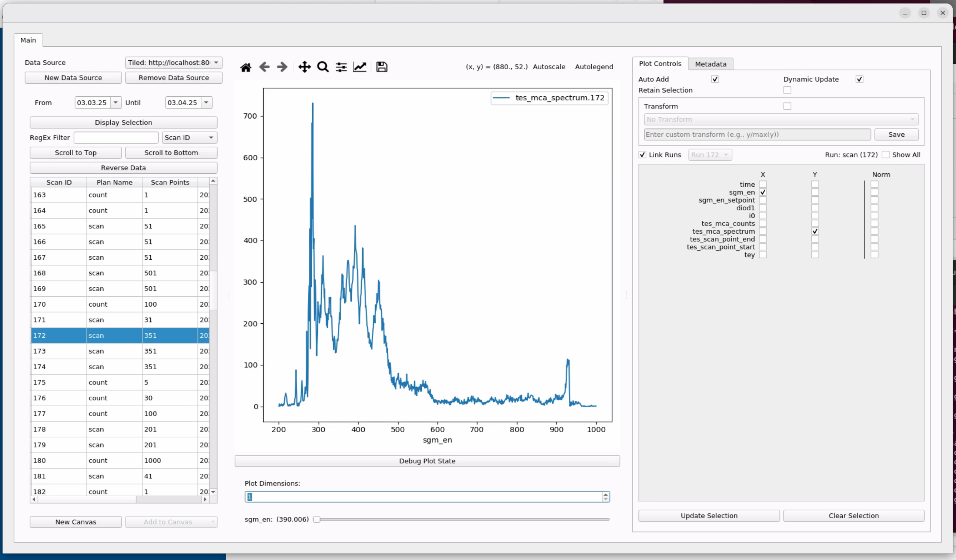Click the Debug Plot State button
This screenshot has width=956, height=560.
pyautogui.click(x=427, y=461)
